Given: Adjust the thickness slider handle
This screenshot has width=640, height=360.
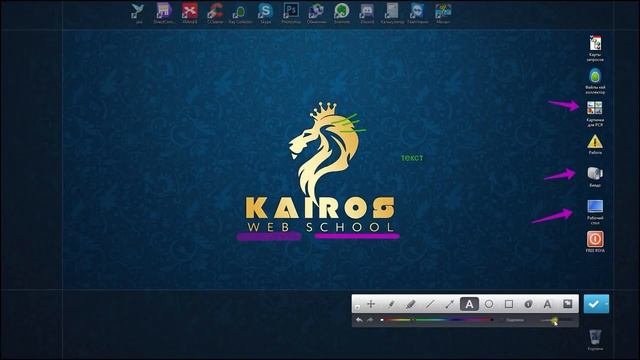Looking at the screenshot, I should click(555, 321).
